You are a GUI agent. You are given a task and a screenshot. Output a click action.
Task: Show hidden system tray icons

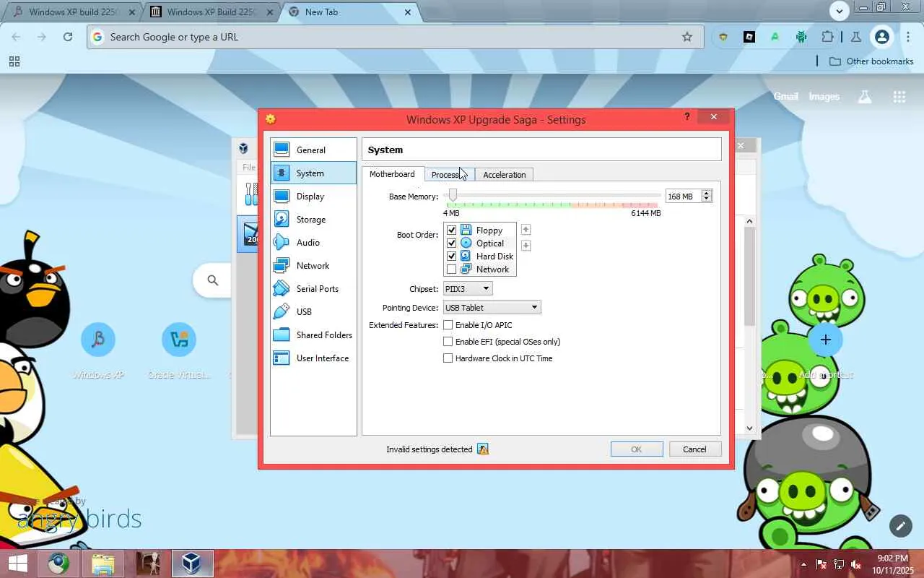click(803, 564)
